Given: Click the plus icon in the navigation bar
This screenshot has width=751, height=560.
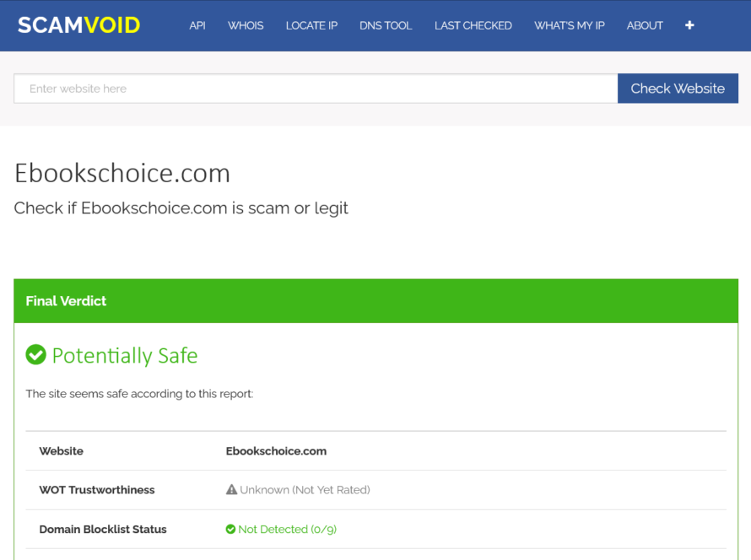Looking at the screenshot, I should click(689, 25).
